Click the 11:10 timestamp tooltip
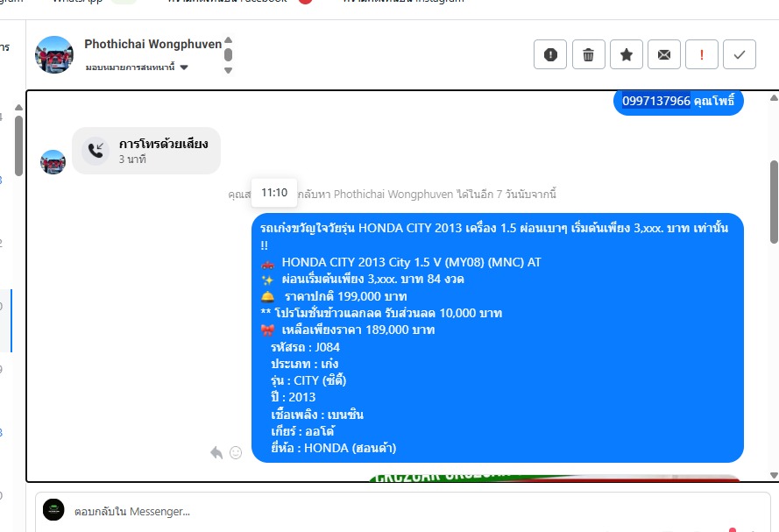Viewport: 779px width, 532px height. 274,193
